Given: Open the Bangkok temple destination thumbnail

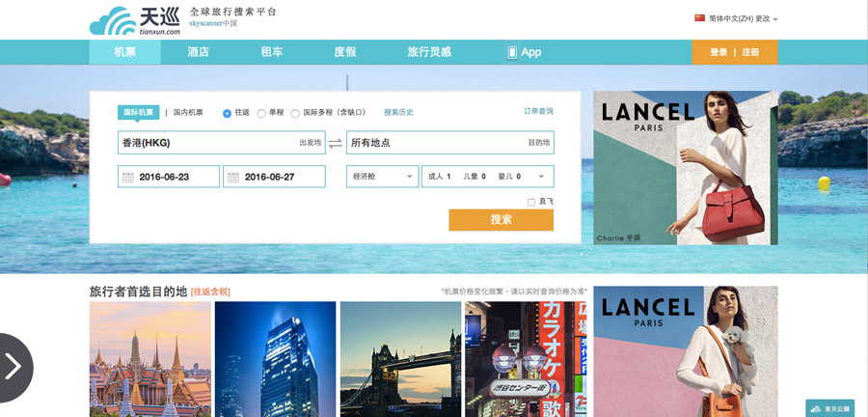Looking at the screenshot, I should pyautogui.click(x=150, y=359).
